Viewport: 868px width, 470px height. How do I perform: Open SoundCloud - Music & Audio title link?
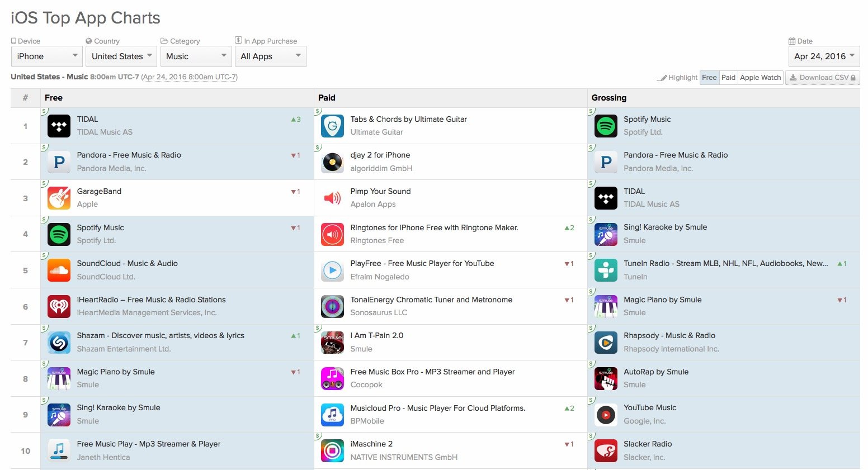[x=128, y=263]
